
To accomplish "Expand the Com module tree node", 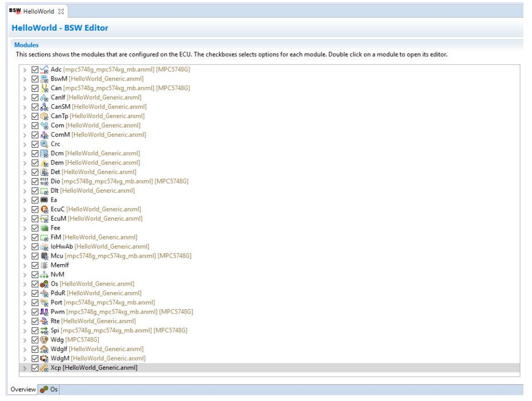I will [x=25, y=126].
